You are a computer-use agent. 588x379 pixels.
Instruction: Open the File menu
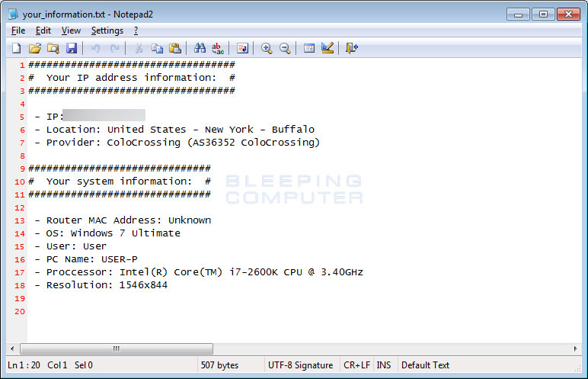tap(18, 31)
